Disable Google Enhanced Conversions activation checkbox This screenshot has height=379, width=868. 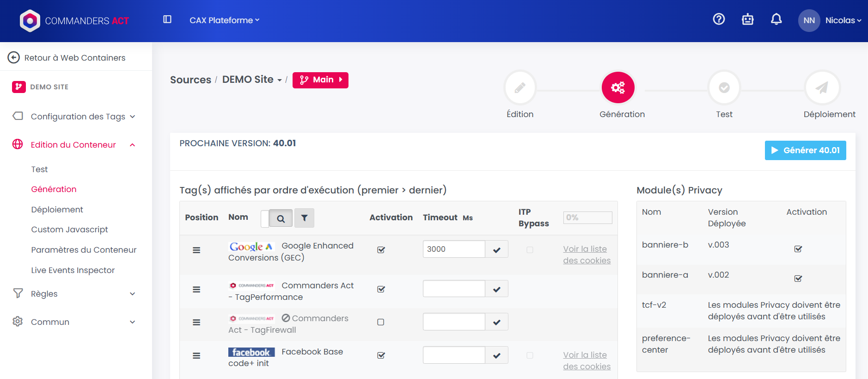(x=381, y=250)
